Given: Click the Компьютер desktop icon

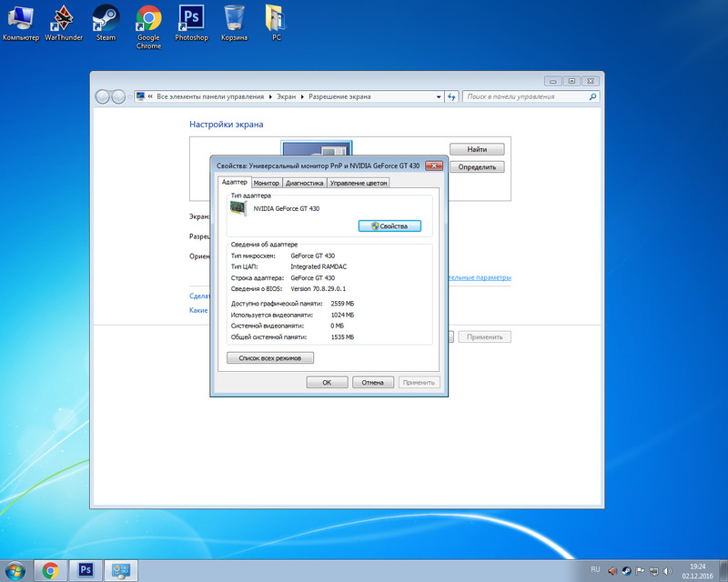Looking at the screenshot, I should click(21, 20).
